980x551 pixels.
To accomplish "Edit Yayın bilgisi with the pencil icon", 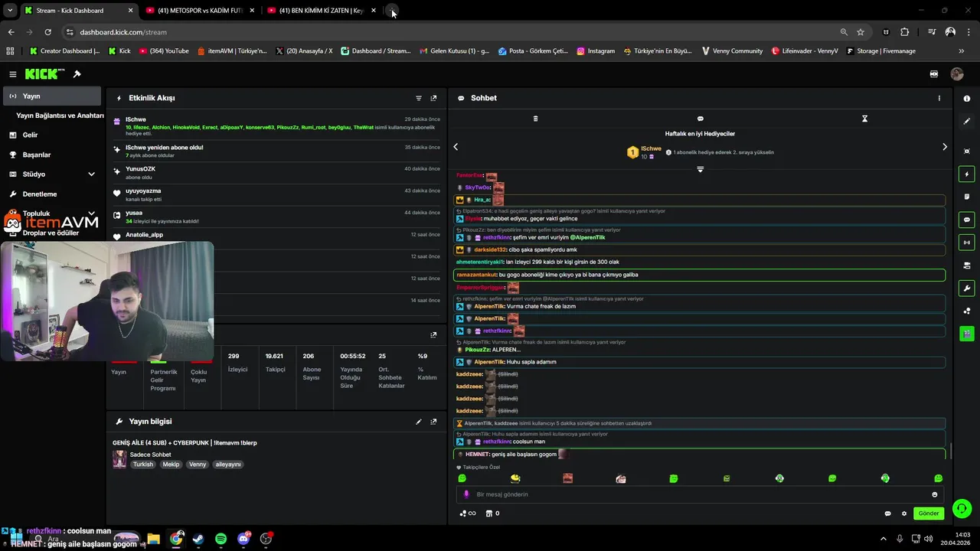I will [419, 422].
